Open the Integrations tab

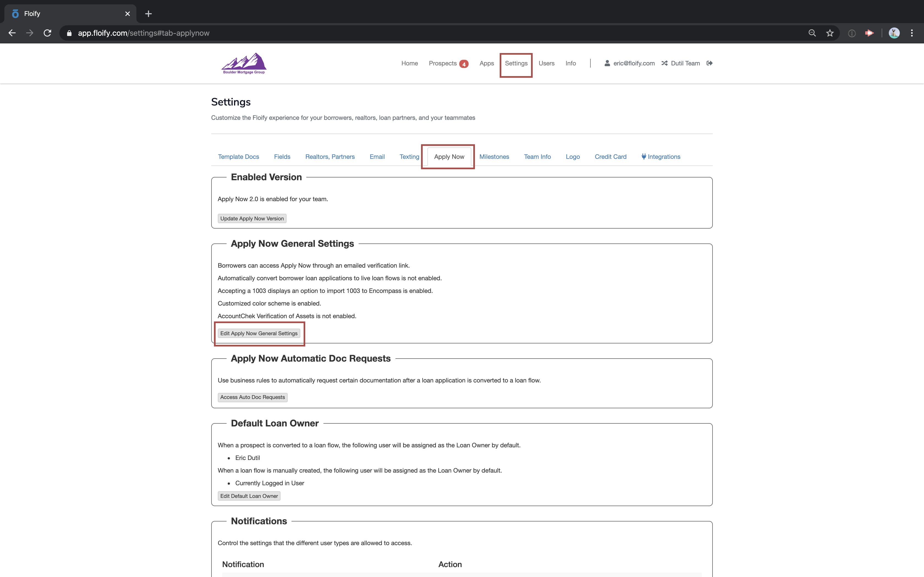[x=661, y=156]
